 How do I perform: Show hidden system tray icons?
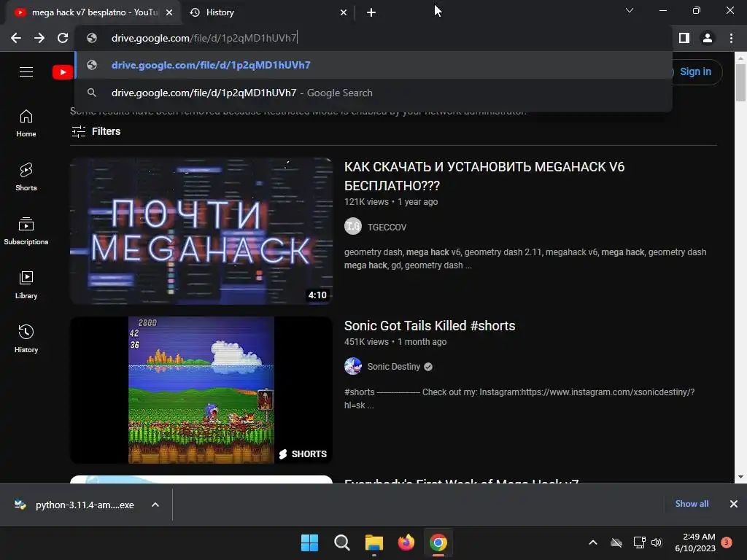click(x=593, y=542)
